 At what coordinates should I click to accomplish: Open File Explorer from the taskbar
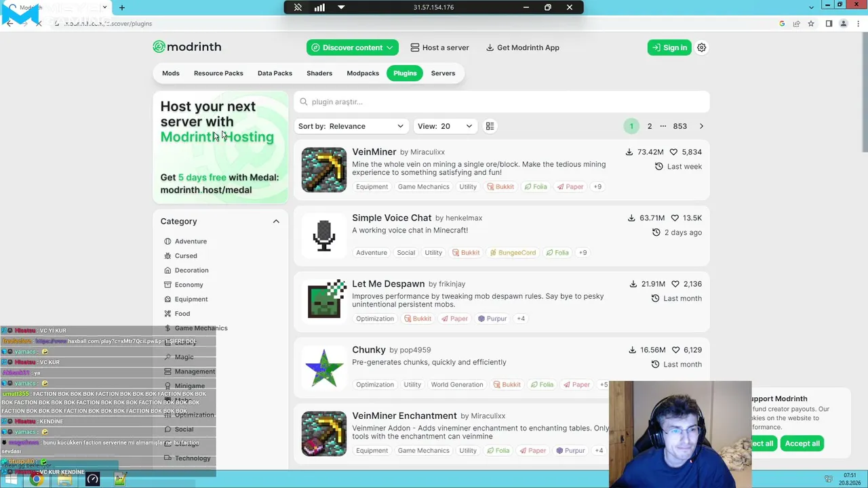tap(64, 480)
